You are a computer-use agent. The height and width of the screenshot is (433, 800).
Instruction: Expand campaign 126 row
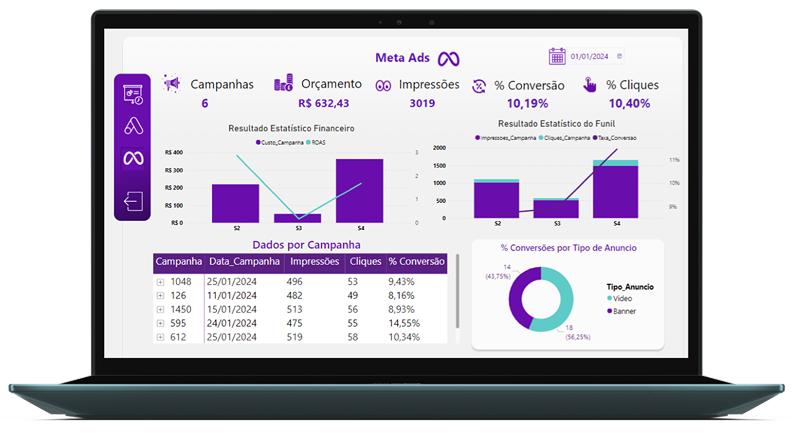pos(161,296)
